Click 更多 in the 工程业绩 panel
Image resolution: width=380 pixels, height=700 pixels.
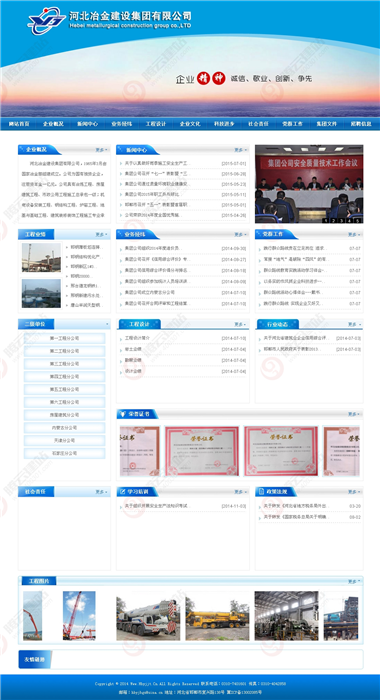[101, 234]
